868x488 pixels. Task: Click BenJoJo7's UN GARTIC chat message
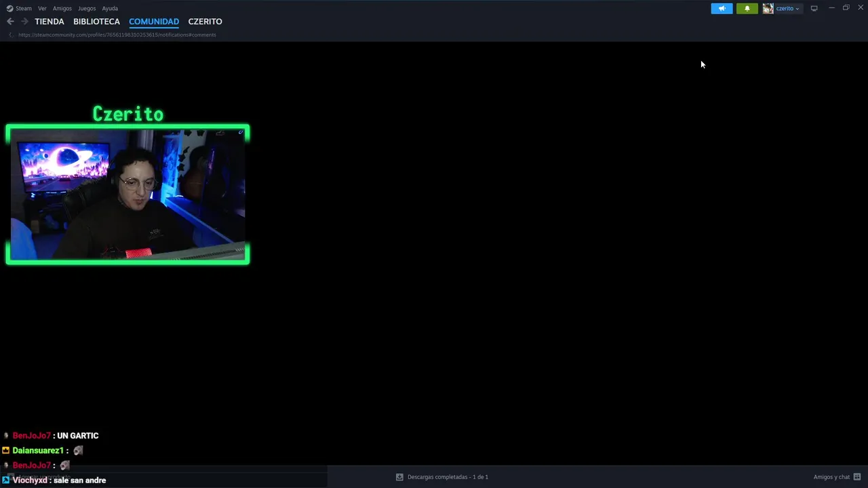click(78, 436)
